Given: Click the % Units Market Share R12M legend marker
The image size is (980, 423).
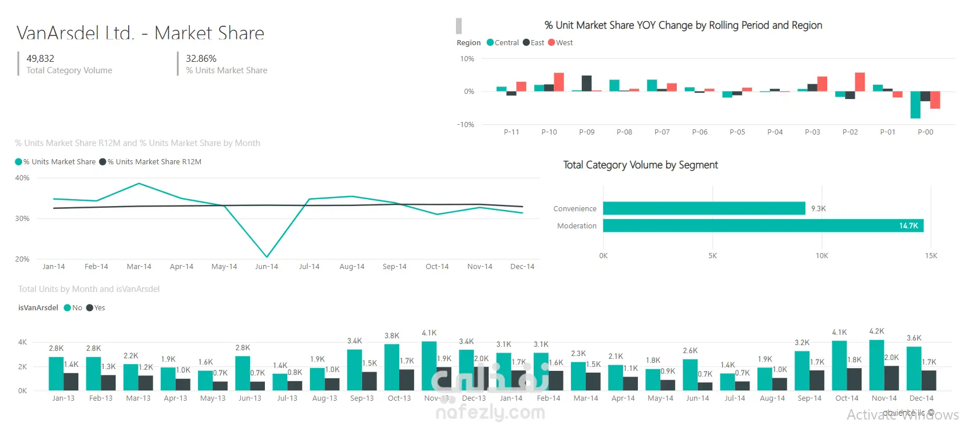Looking at the screenshot, I should point(102,162).
